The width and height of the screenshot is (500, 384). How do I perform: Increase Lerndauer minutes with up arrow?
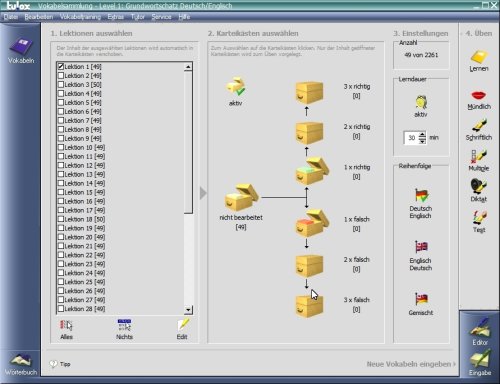tap(422, 135)
